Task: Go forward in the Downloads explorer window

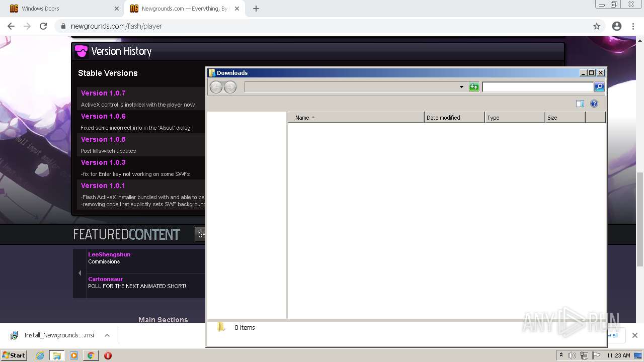Action: point(230,87)
